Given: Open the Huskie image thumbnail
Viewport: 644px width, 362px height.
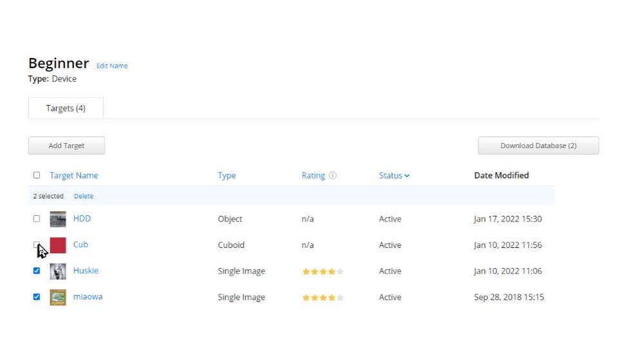Looking at the screenshot, I should [x=58, y=271].
